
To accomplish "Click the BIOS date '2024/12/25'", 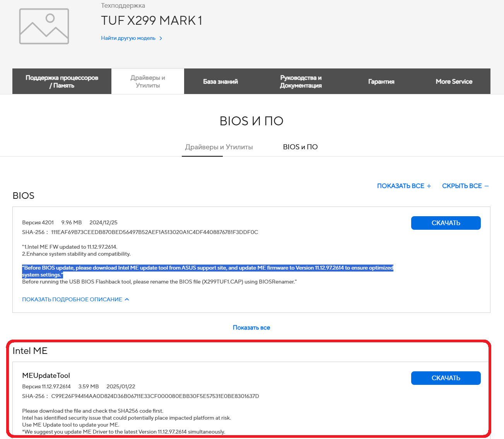I will coord(103,222).
